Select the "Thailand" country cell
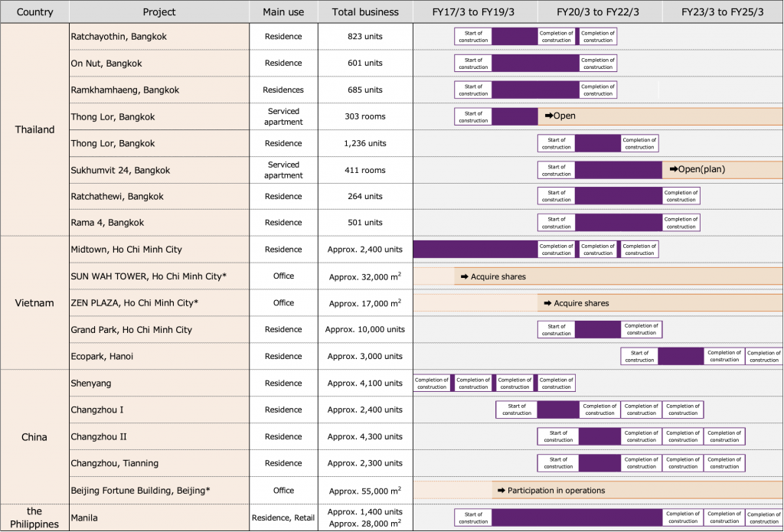The image size is (784, 532). [34, 129]
